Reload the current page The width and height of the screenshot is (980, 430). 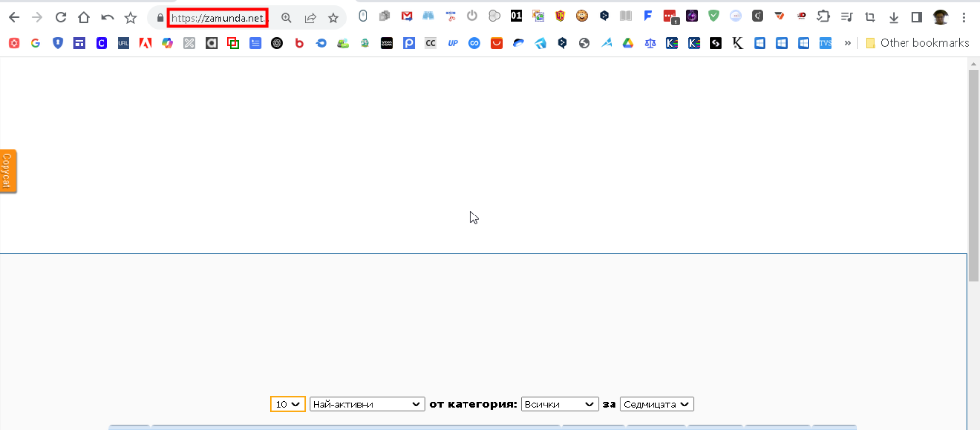pos(61,18)
